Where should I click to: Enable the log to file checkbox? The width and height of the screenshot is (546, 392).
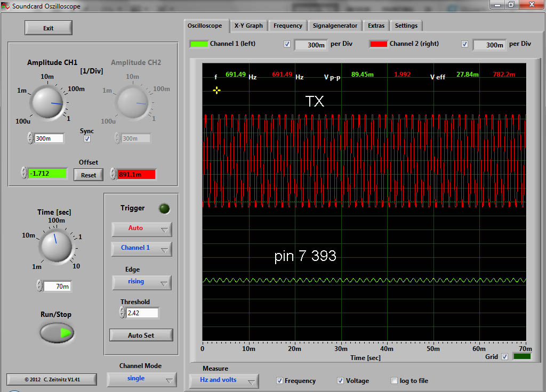(x=394, y=381)
